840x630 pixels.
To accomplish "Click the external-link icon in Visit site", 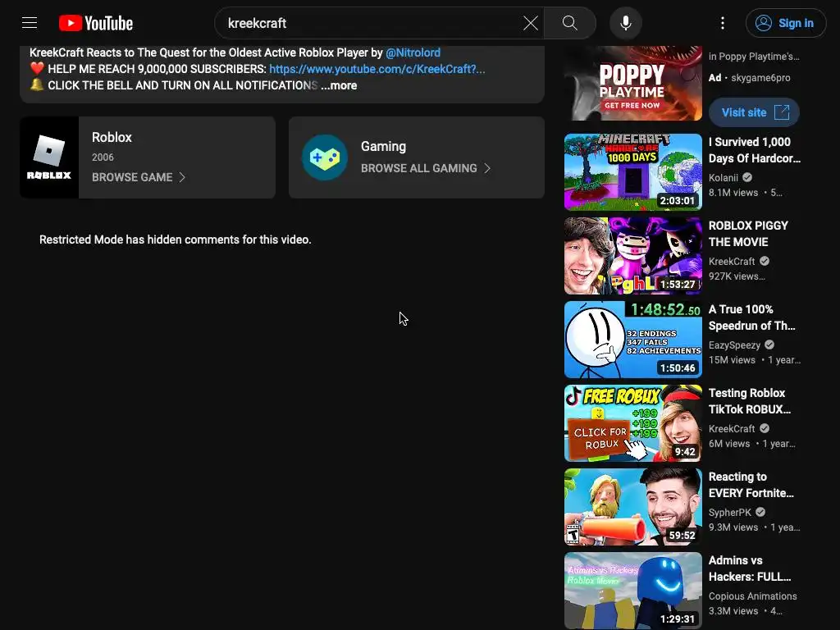I will (782, 112).
